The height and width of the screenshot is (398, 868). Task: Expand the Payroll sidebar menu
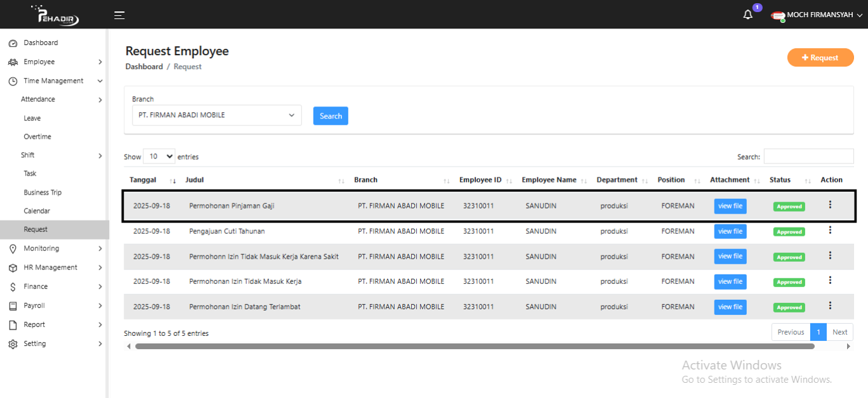pos(54,305)
